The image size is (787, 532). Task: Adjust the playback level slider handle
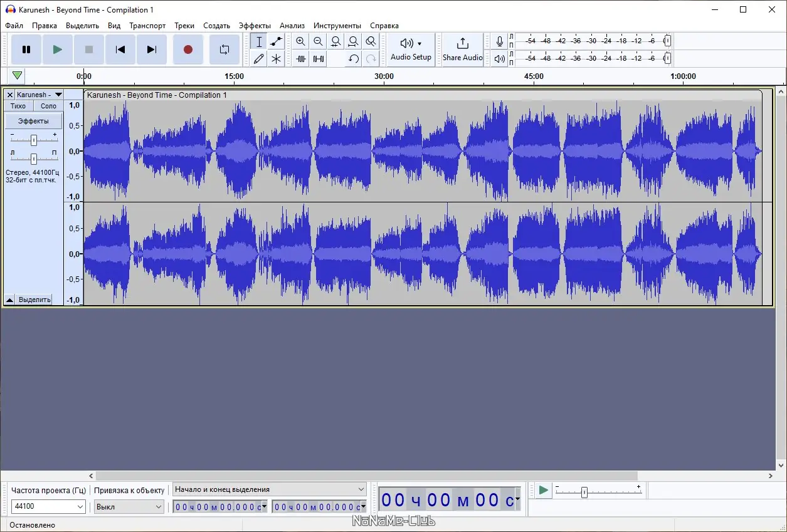[667, 59]
